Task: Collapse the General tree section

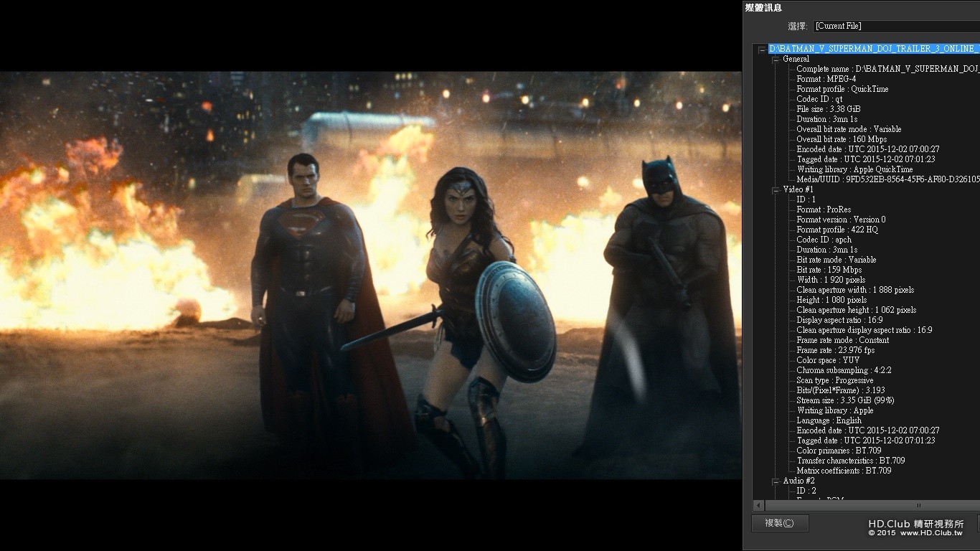Action: tap(776, 59)
